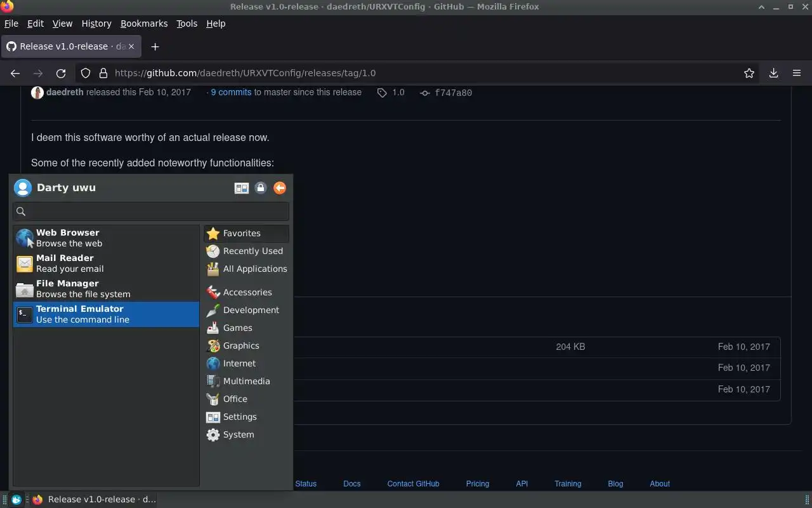Click daedreth avatar image
This screenshot has width=812, height=508.
[37, 93]
